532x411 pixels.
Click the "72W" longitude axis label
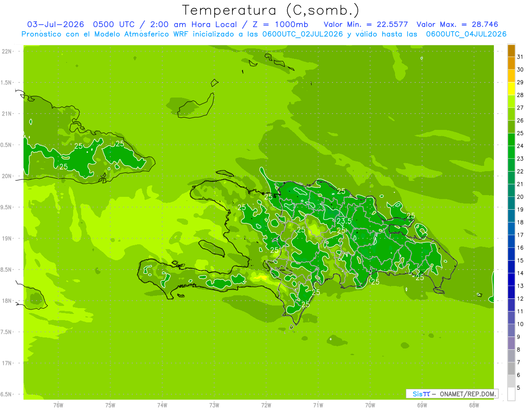coord(266,405)
